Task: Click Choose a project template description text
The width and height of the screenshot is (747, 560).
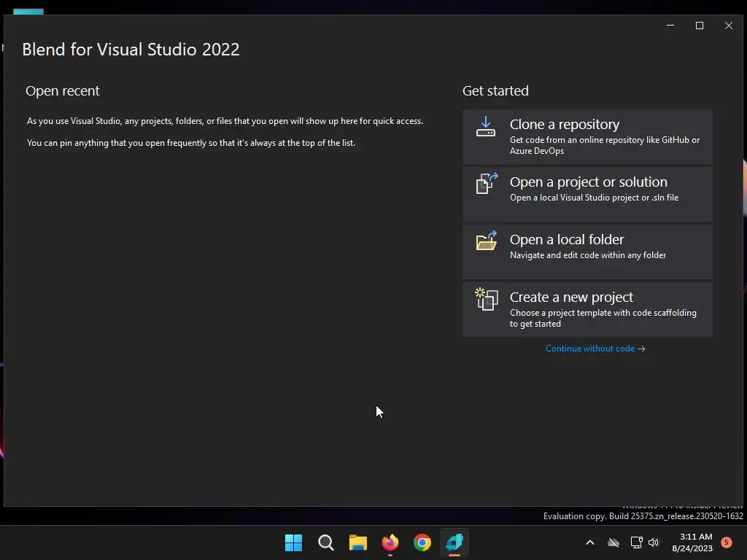Action: pyautogui.click(x=603, y=318)
